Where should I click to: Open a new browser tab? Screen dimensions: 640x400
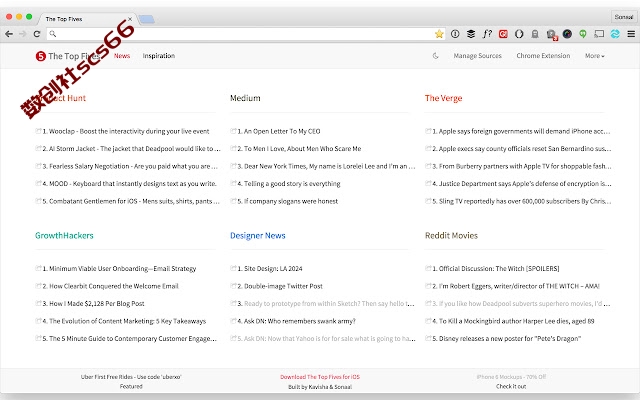click(x=147, y=19)
